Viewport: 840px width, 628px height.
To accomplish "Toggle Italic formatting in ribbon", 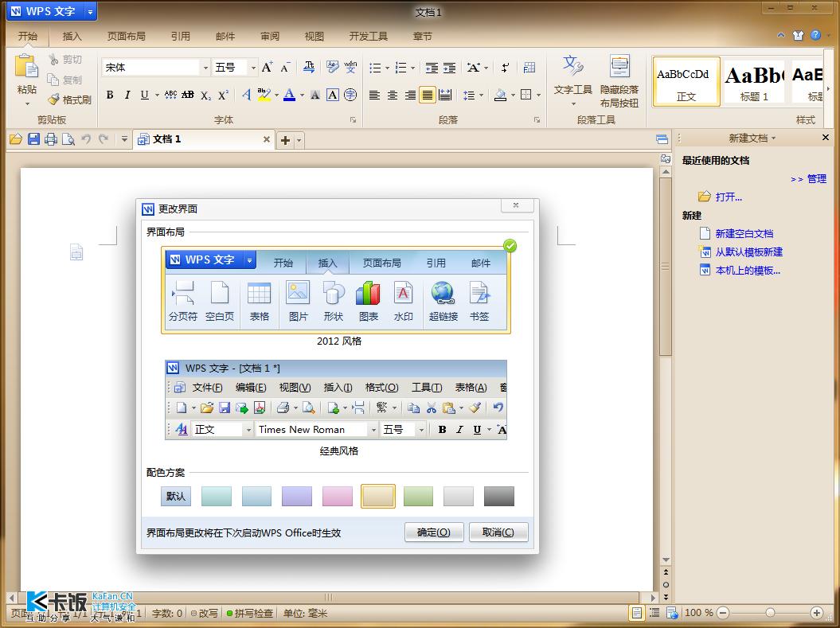I will pyautogui.click(x=127, y=95).
